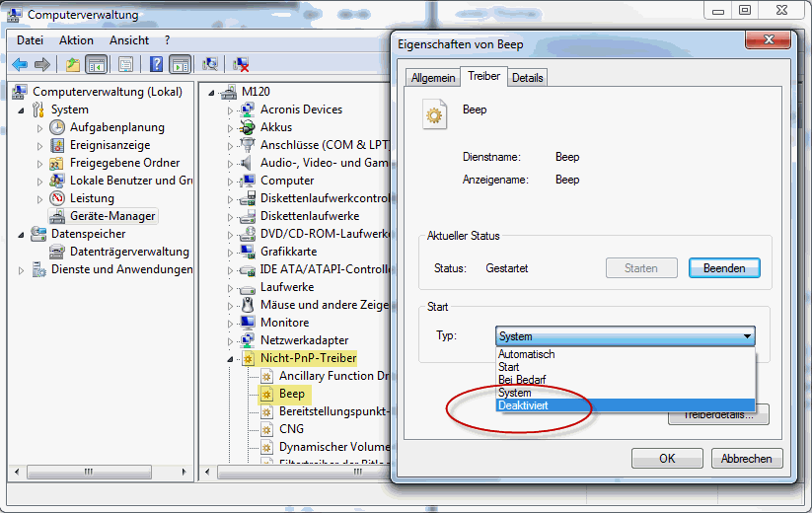The image size is (812, 513).
Task: Expand Dienste und Anwendungen node
Action: pos(22,269)
